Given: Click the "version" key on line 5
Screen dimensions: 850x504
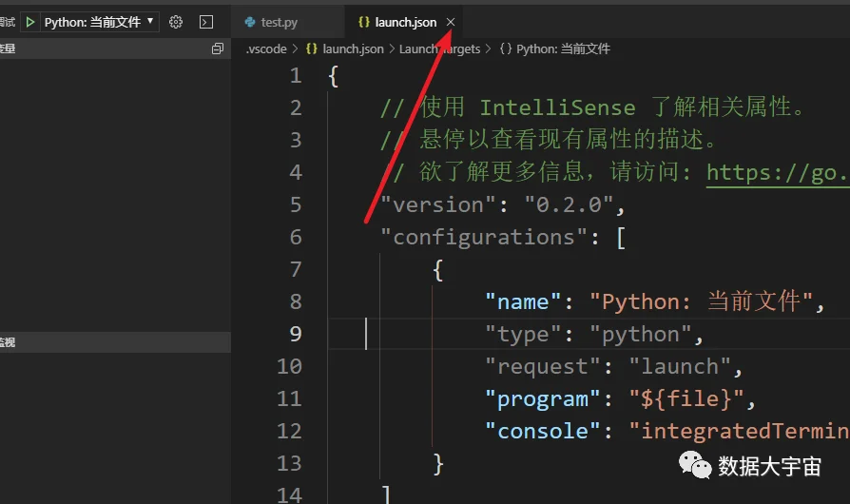Looking at the screenshot, I should [438, 204].
